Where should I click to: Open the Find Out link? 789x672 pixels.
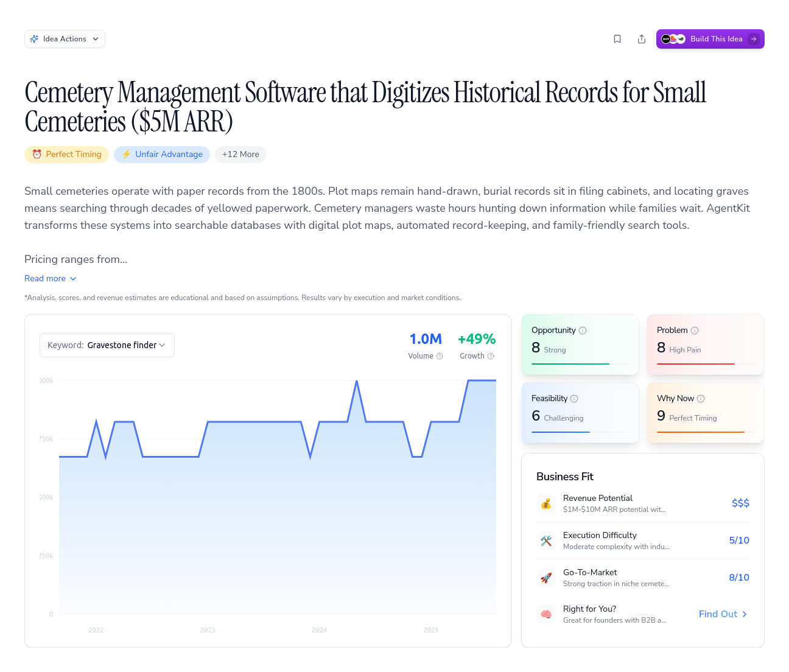(723, 614)
